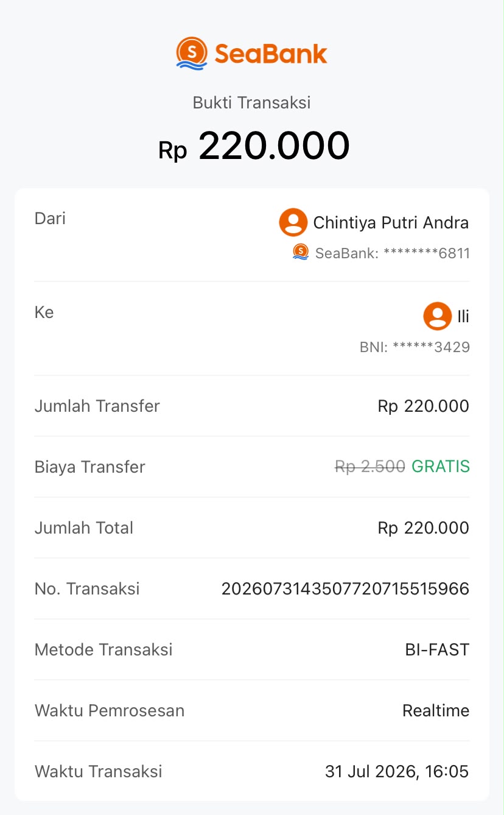Tap the transaction number 20260731435077720715515966
The image size is (504, 815).
tap(345, 588)
